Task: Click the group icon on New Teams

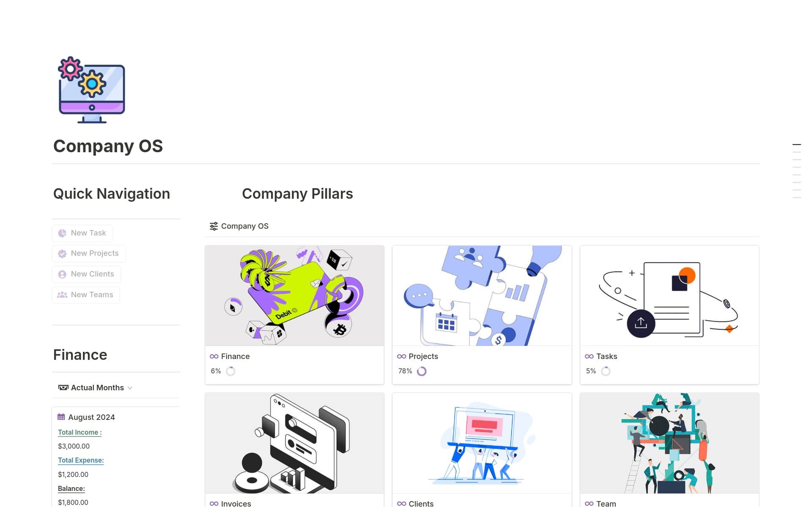Action: coord(62,294)
